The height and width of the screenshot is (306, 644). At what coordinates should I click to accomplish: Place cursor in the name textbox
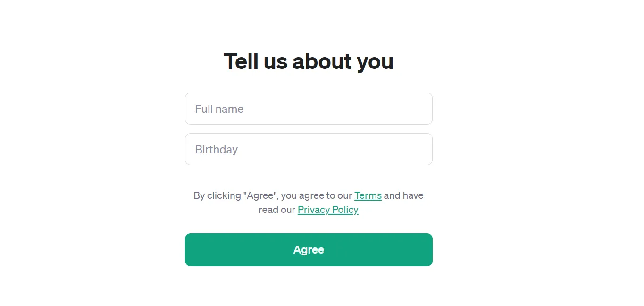(x=309, y=109)
